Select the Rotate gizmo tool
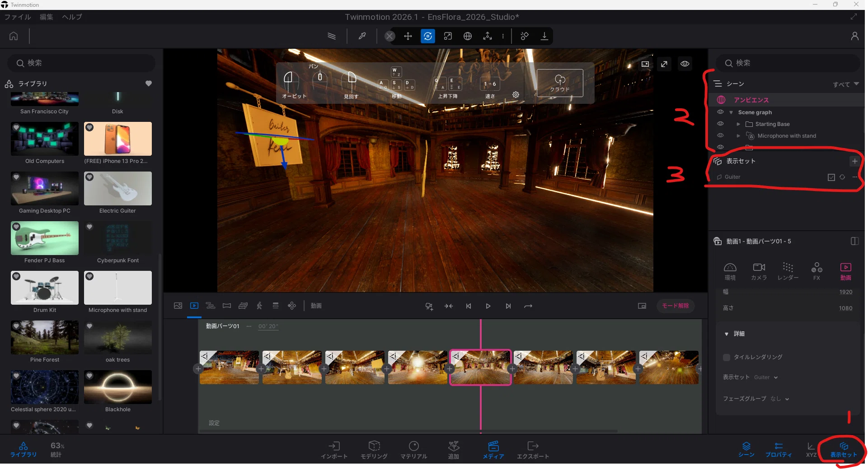This screenshot has width=868, height=469. point(428,36)
